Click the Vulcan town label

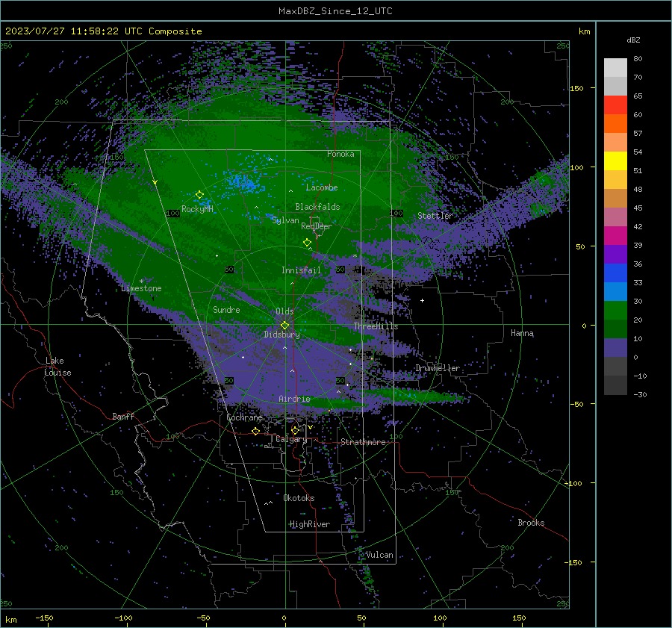(379, 555)
